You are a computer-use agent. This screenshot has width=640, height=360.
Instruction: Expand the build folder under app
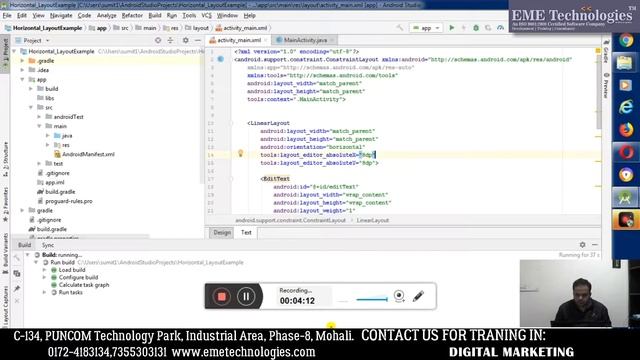31,89
